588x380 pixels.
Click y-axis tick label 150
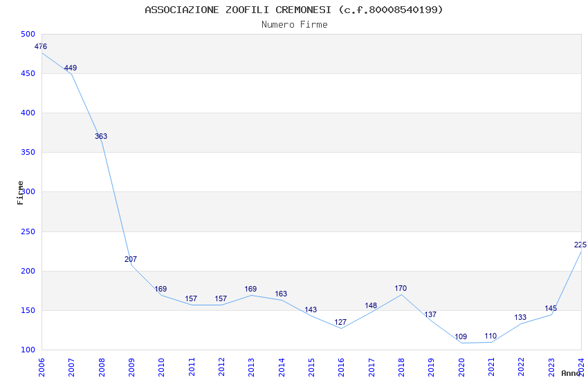tap(28, 310)
